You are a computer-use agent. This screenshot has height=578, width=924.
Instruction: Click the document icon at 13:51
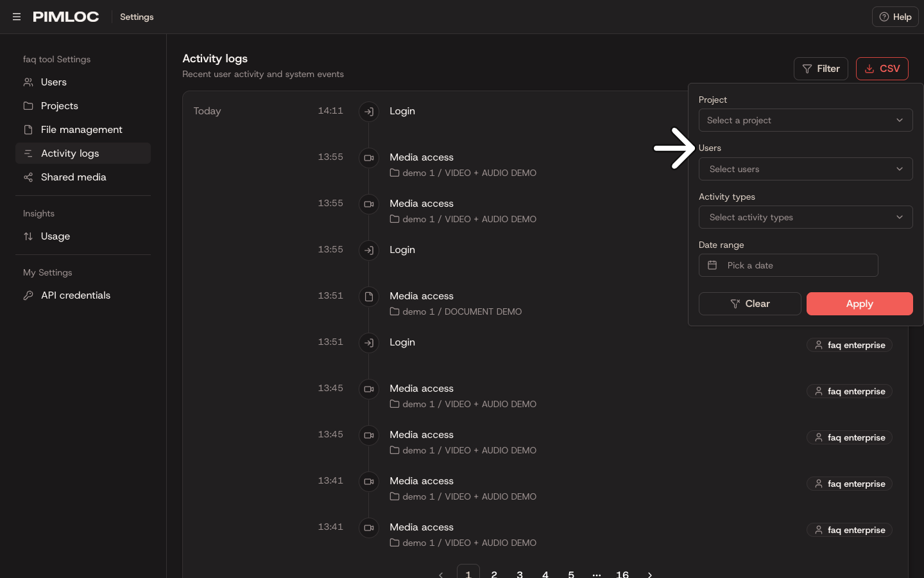click(x=369, y=297)
